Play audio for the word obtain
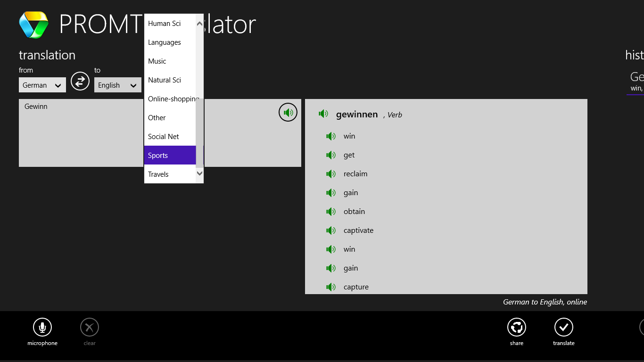Image resolution: width=644 pixels, height=362 pixels. tap(331, 212)
